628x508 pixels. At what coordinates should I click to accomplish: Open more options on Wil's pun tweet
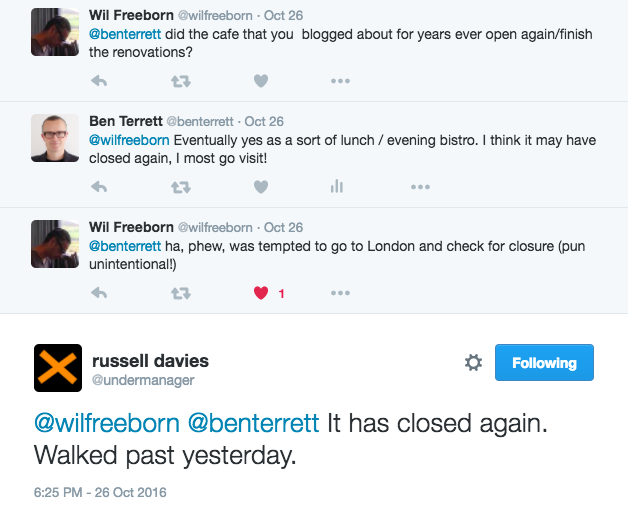[340, 293]
